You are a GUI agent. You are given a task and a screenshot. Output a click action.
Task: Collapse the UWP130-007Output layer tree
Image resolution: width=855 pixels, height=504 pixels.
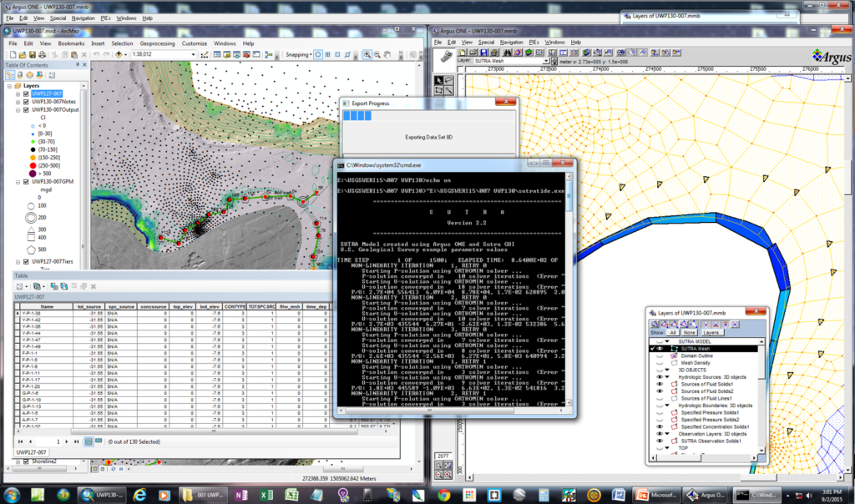pyautogui.click(x=18, y=109)
